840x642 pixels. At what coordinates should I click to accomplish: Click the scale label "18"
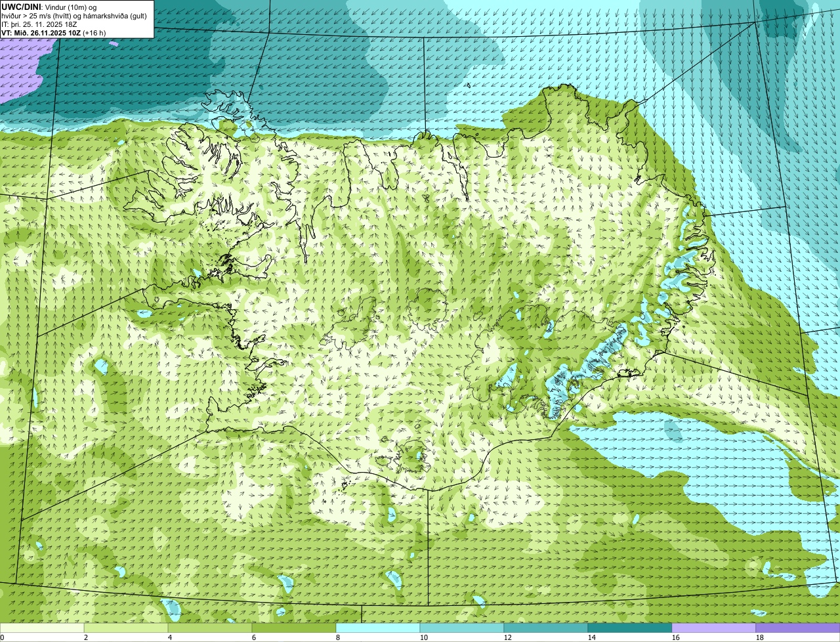pyautogui.click(x=760, y=637)
